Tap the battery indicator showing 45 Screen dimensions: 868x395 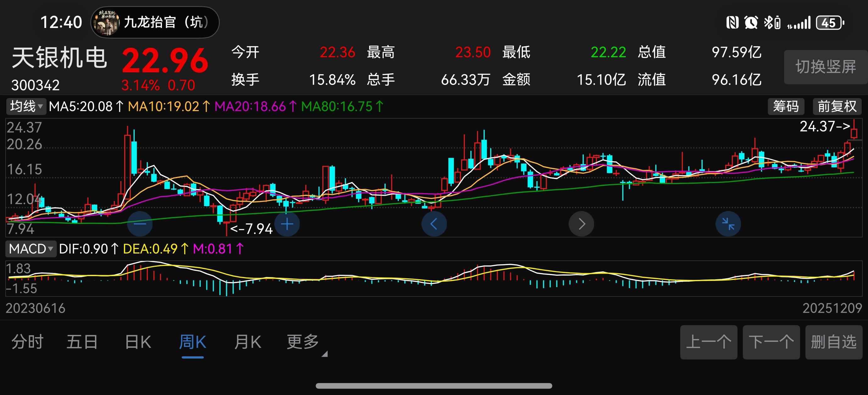(x=829, y=23)
